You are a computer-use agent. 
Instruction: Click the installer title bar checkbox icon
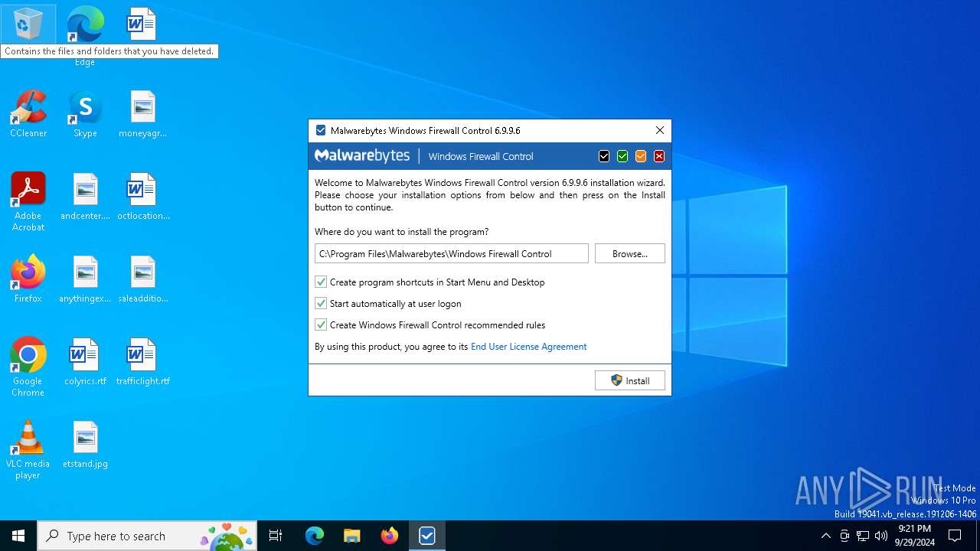coord(321,130)
